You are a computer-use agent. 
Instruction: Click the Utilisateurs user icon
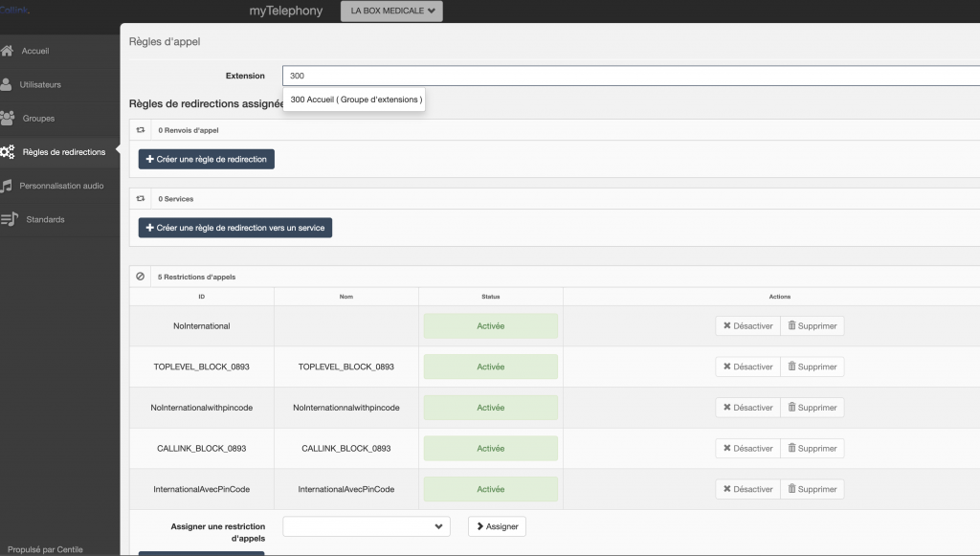click(x=8, y=84)
